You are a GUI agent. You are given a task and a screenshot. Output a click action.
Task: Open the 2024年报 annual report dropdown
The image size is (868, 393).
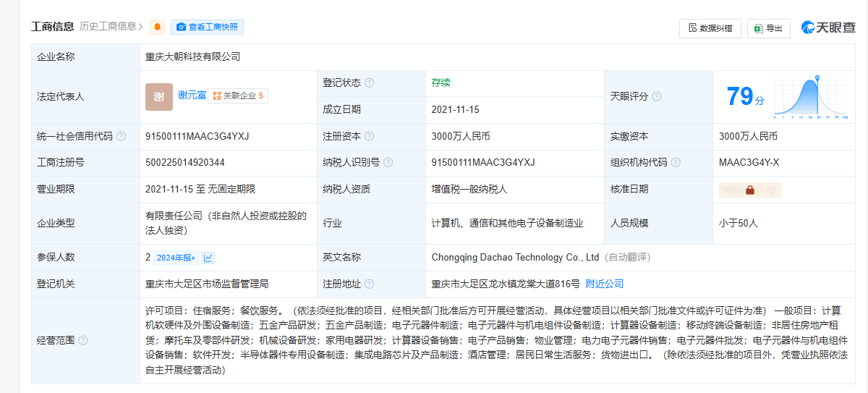coord(176,258)
